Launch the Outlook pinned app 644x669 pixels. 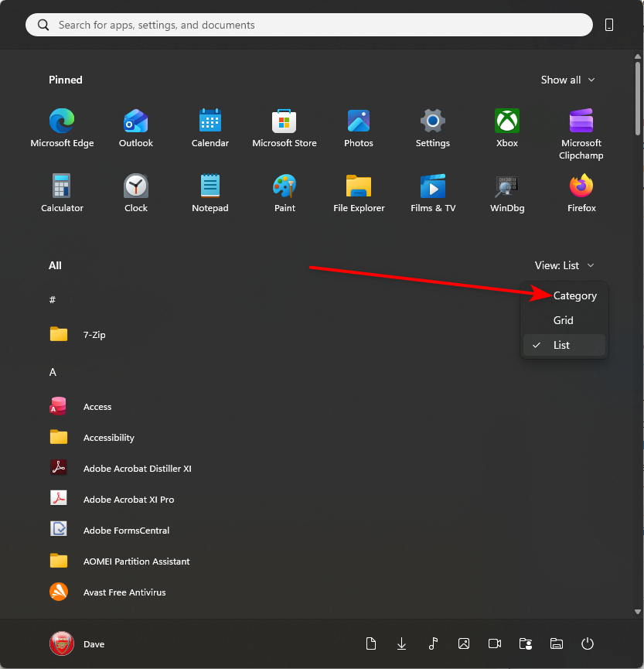(x=135, y=128)
